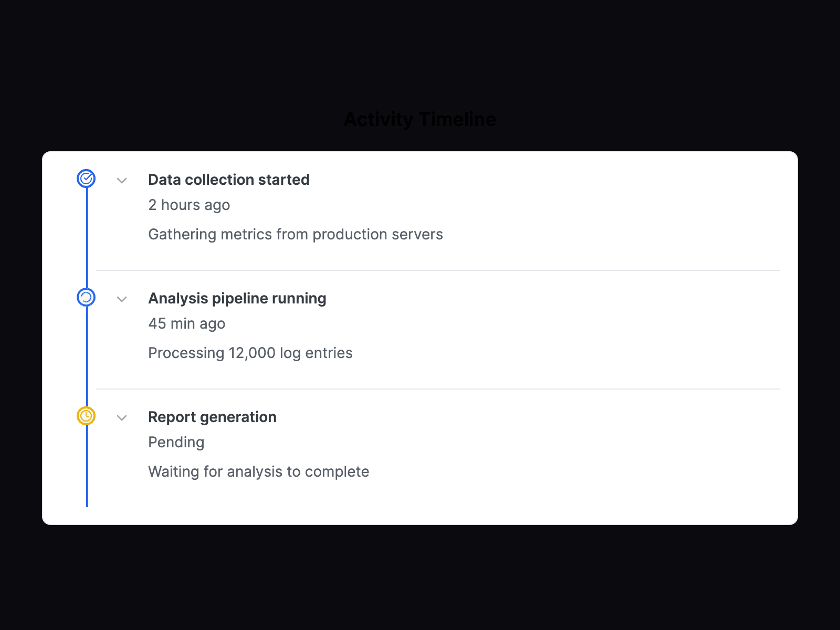Click the completed check icon for Data collection
The height and width of the screenshot is (630, 840).
tap(86, 179)
